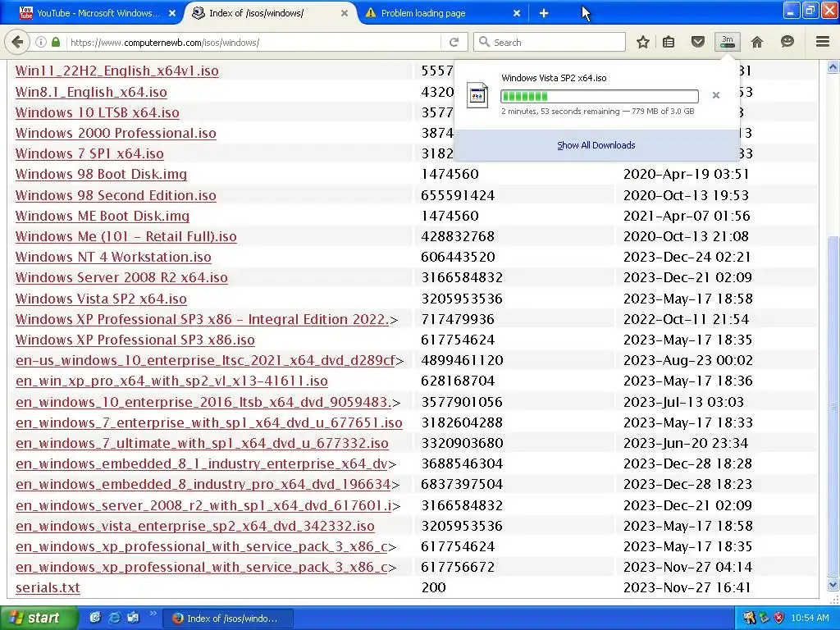
Task: Click the downloading file icon in panel
Action: coord(477,95)
